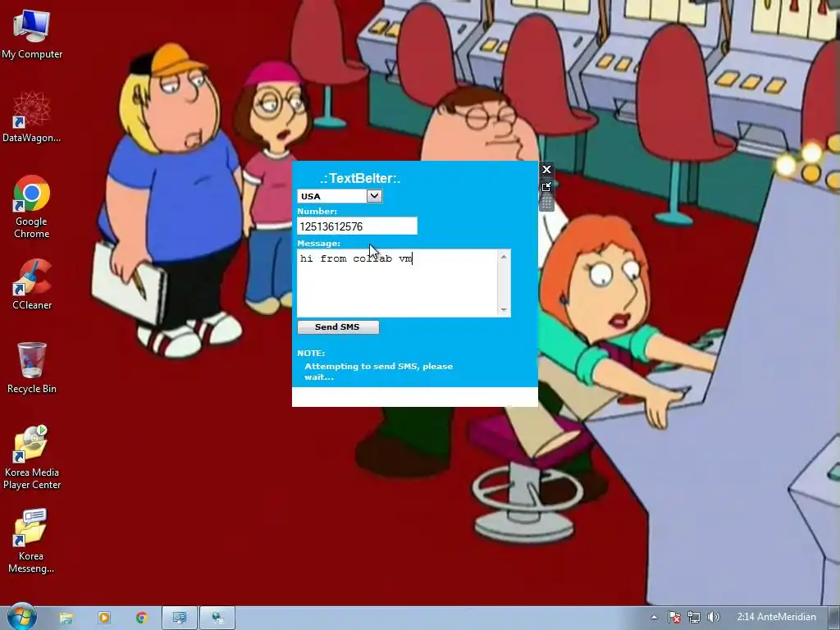Open the network status tray icon
Screen dimensions: 840x630
[x=694, y=617]
